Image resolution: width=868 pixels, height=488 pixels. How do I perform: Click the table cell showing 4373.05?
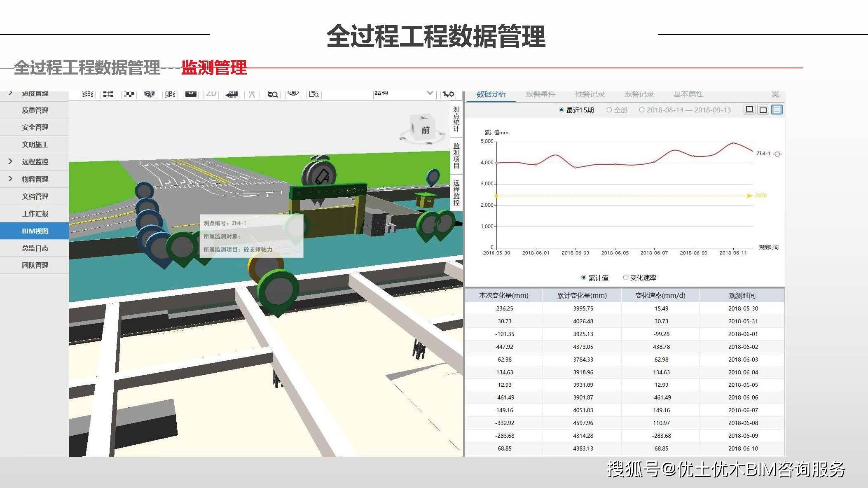[x=583, y=347]
